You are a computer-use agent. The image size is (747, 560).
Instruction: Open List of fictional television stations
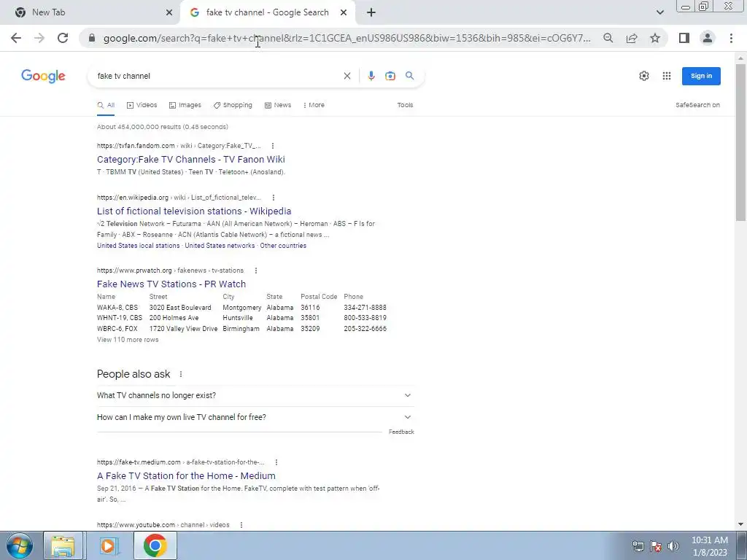tap(194, 211)
